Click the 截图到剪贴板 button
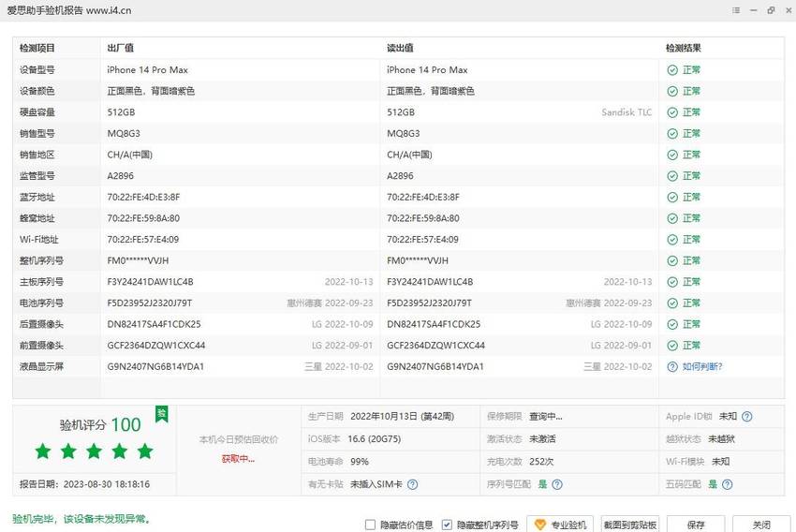 click(630, 525)
